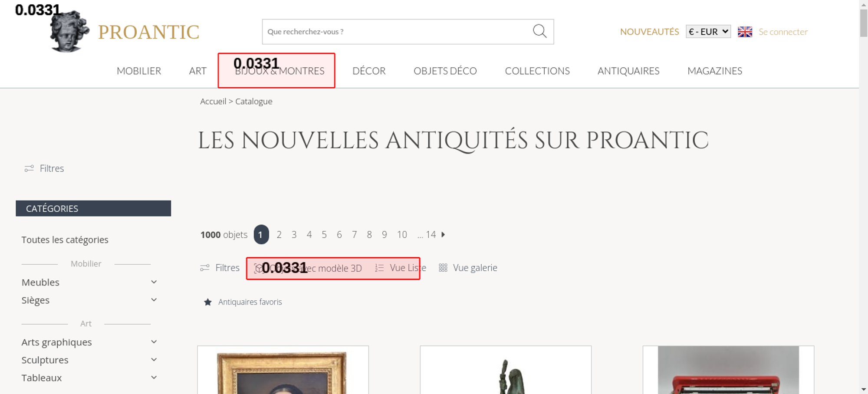Image resolution: width=868 pixels, height=394 pixels.
Task: Open the COLLECTIONS menu
Action: [537, 71]
